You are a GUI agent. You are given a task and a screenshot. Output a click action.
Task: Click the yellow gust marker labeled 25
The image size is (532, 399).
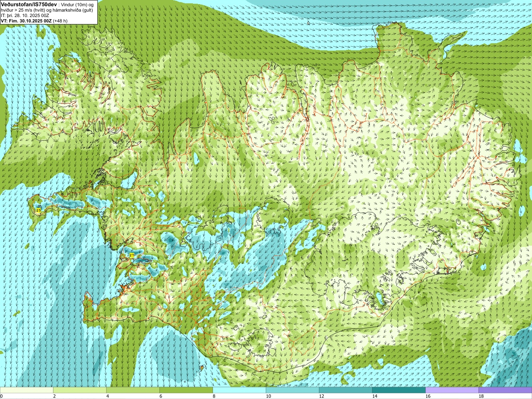pyautogui.click(x=39, y=211)
